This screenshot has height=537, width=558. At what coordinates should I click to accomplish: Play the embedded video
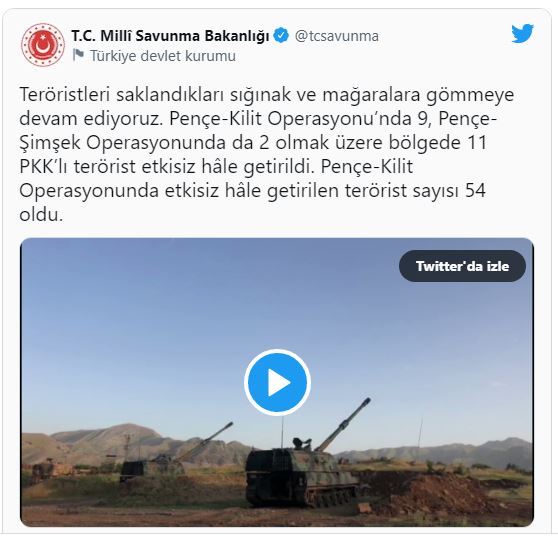277,383
